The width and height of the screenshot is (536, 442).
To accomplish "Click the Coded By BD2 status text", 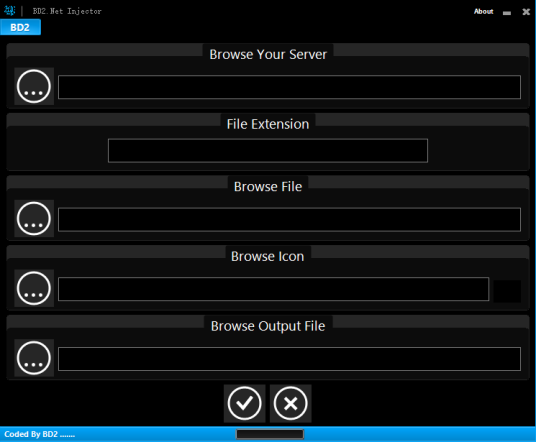I will coord(39,434).
